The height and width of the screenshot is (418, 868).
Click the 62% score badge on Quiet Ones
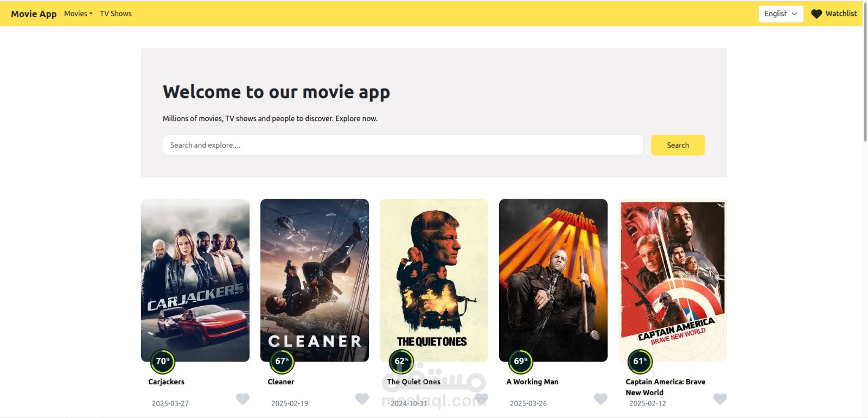[401, 362]
